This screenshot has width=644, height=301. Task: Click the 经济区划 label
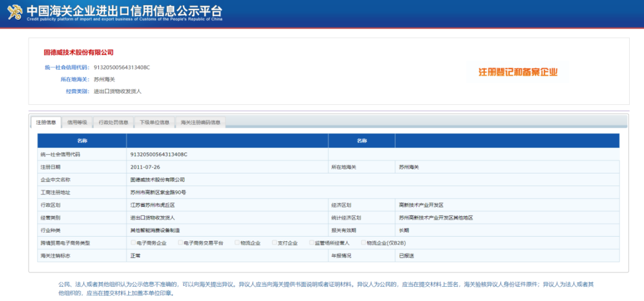(341, 205)
